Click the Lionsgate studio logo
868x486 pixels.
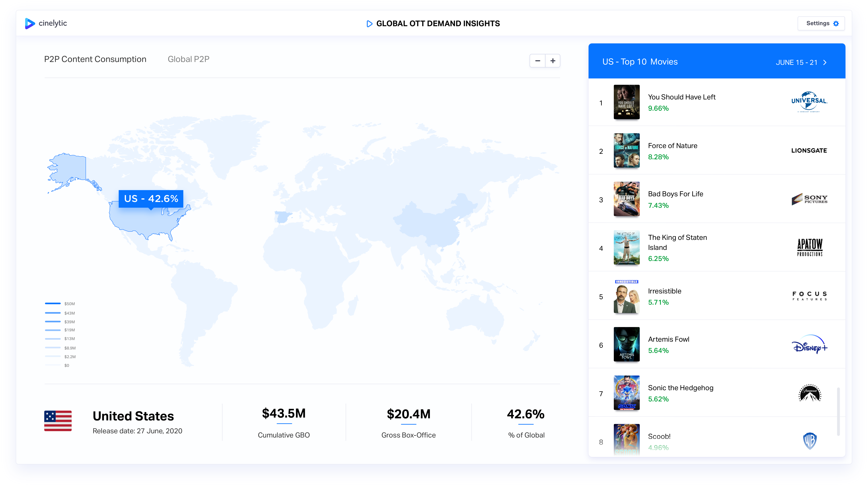point(809,151)
